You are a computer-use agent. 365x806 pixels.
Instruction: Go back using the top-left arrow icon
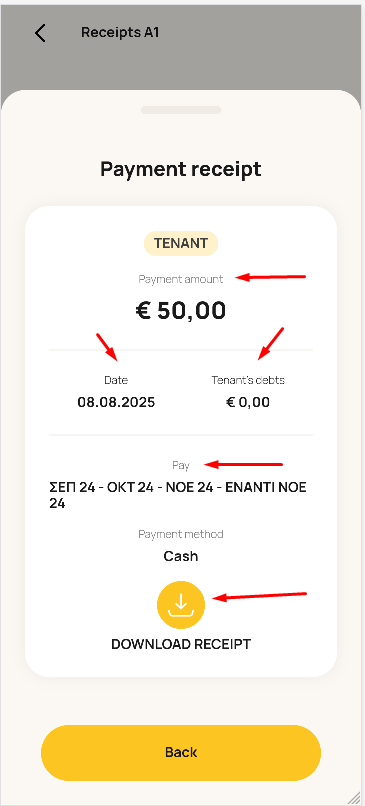40,33
